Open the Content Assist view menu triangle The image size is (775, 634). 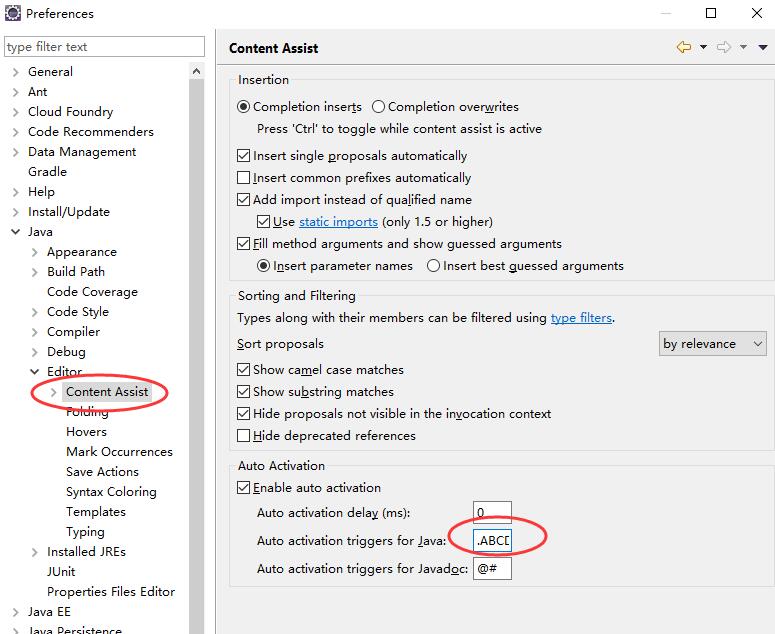763,47
